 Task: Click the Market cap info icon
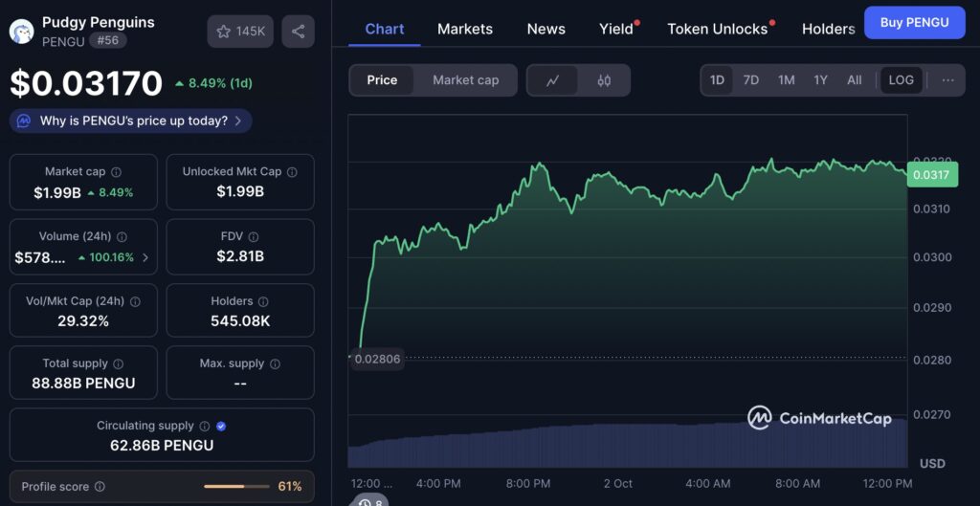click(116, 172)
